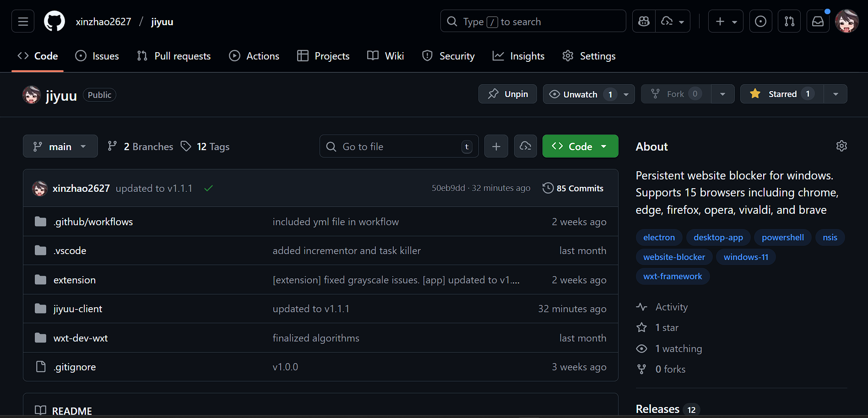The width and height of the screenshot is (868, 418).
Task: Expand the star lists dropdown arrow
Action: pos(835,94)
